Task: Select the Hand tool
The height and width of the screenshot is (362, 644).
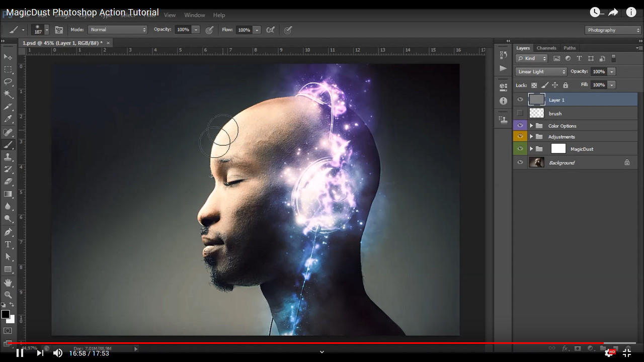Action: pyautogui.click(x=8, y=283)
